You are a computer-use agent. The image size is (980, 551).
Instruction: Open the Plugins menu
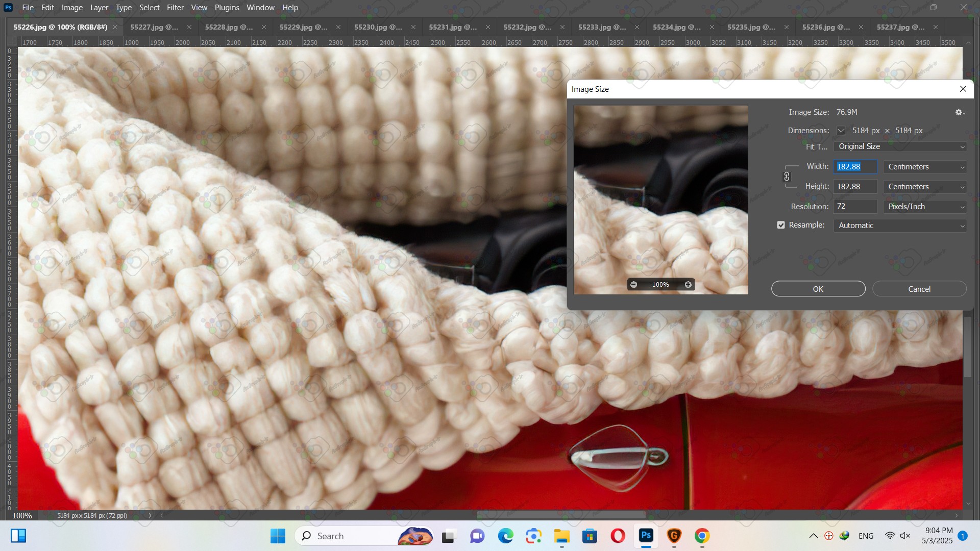(227, 8)
